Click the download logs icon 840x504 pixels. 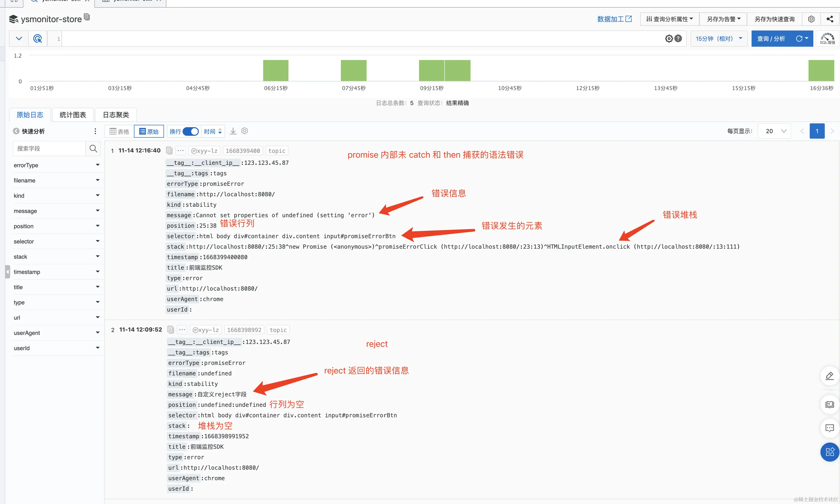click(233, 131)
